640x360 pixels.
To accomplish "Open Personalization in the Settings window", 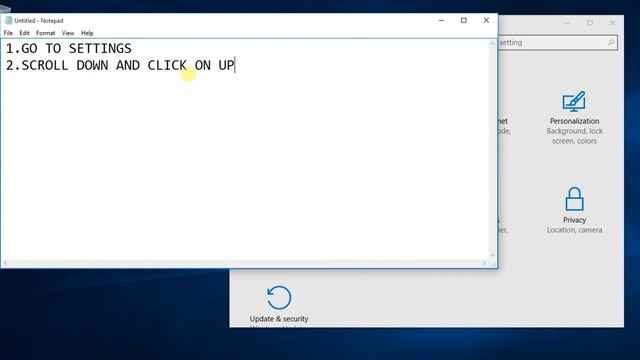I will coord(574,118).
